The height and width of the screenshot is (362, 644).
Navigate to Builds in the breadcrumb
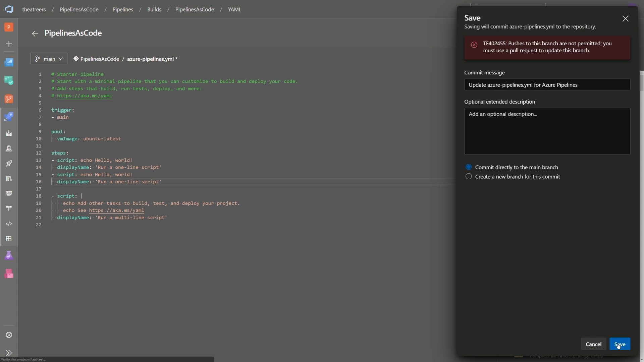154,9
